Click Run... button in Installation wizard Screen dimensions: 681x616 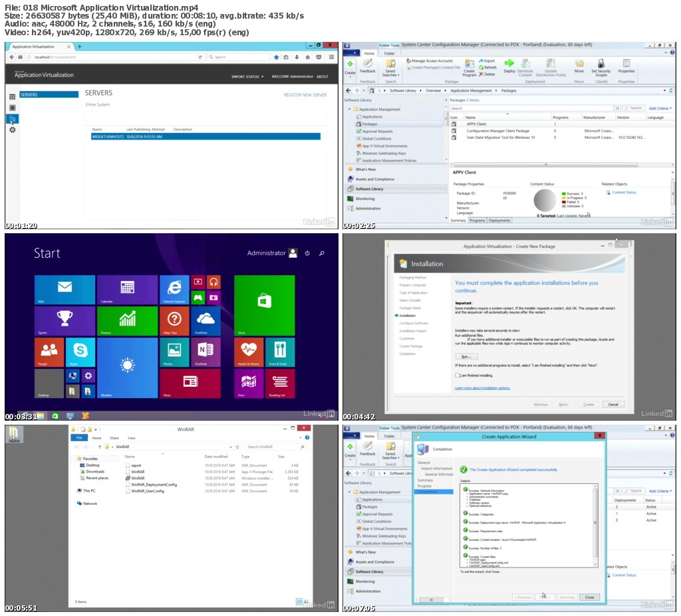coord(466,356)
